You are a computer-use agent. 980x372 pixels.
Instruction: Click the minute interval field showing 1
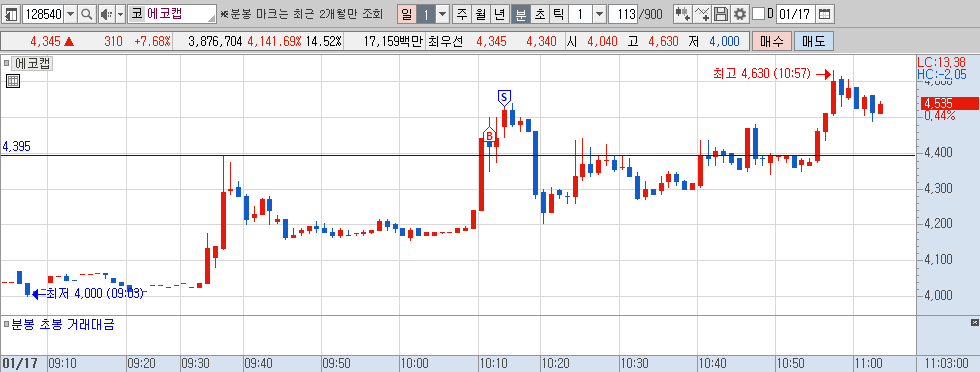point(581,14)
